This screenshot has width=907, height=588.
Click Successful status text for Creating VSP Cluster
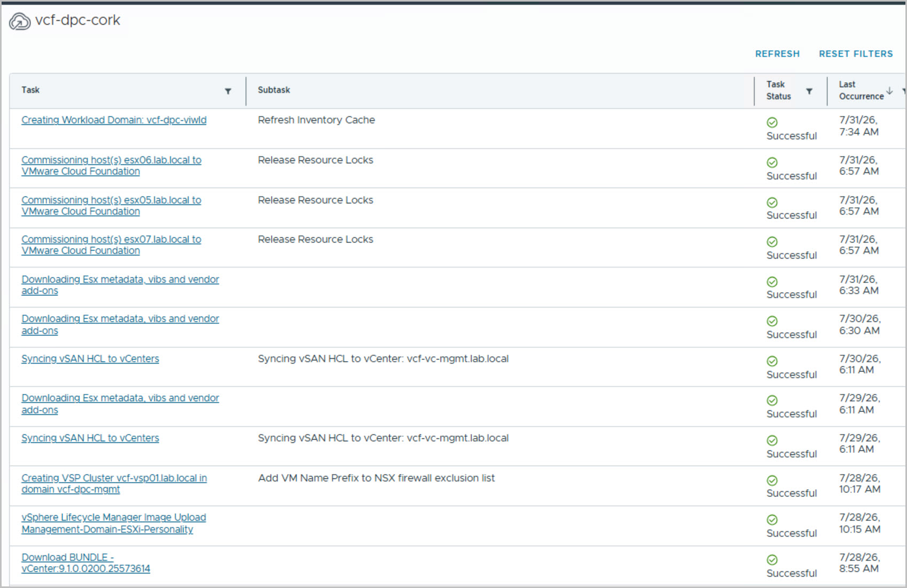pos(792,493)
